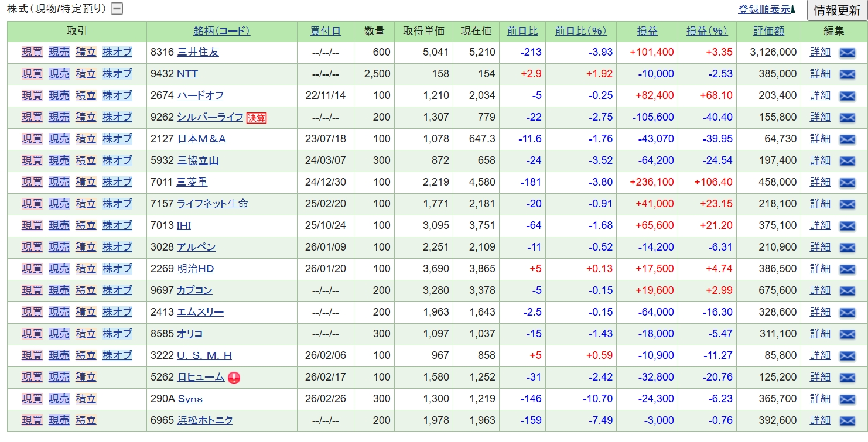Click the envelope icon for NTT
The height and width of the screenshot is (442, 868).
tap(847, 74)
